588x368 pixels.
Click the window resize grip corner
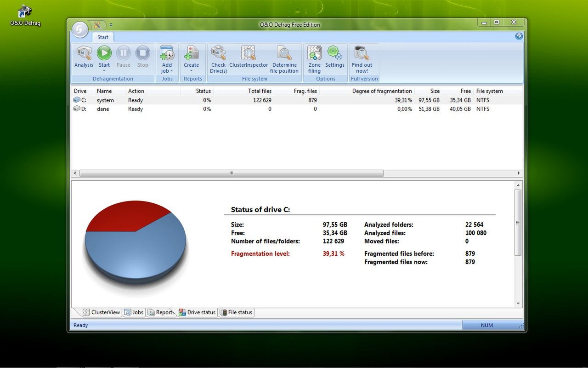coord(521,326)
